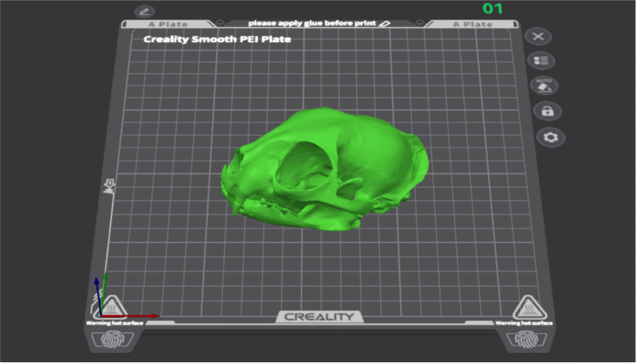Click the pencil icon beside the glue notice
The width and height of the screenshot is (636, 364).
(x=385, y=23)
